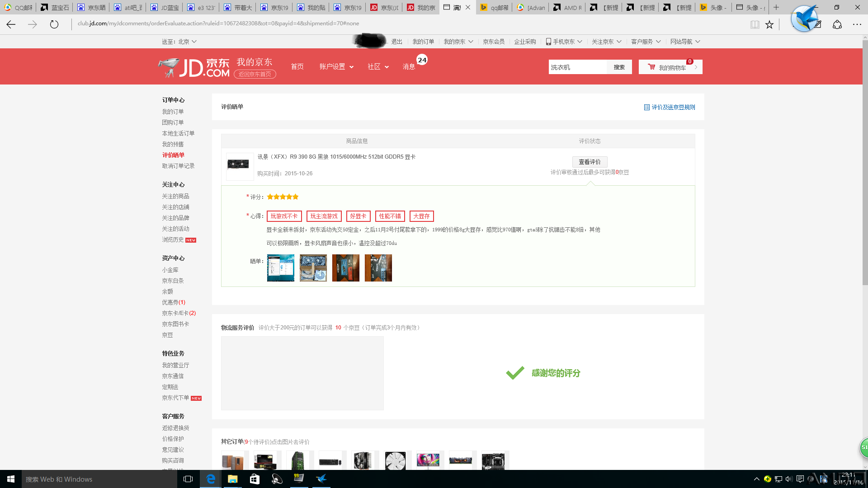
Task: Expand 账户设置 menu in red header
Action: (336, 67)
